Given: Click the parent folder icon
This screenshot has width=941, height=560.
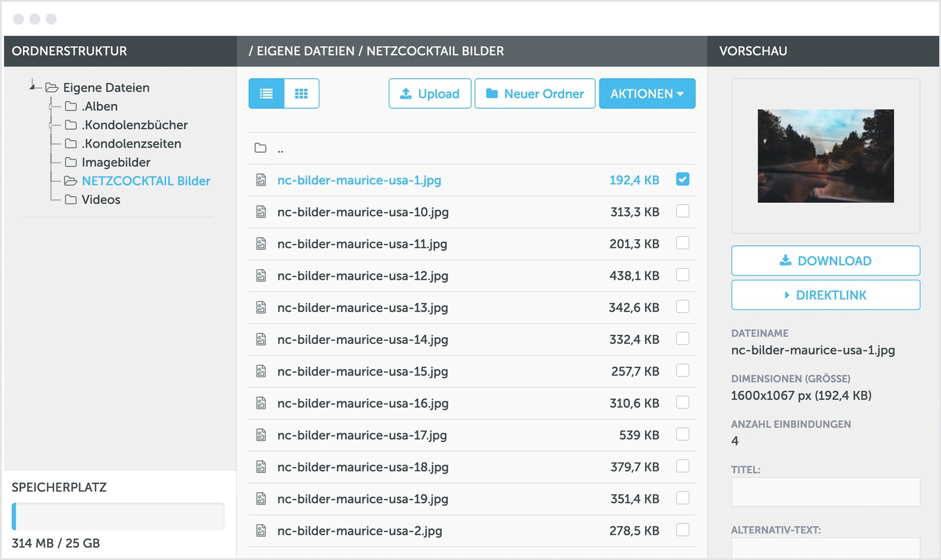Looking at the screenshot, I should pyautogui.click(x=261, y=148).
